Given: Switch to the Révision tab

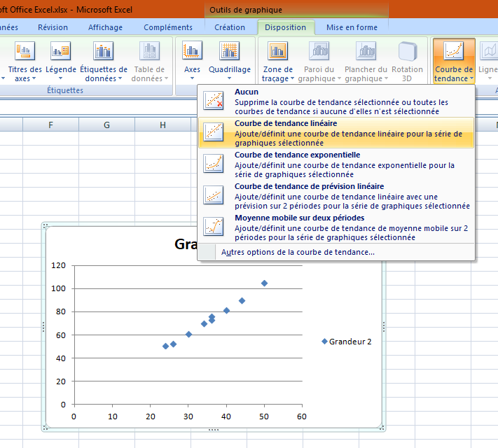Looking at the screenshot, I should [53, 27].
